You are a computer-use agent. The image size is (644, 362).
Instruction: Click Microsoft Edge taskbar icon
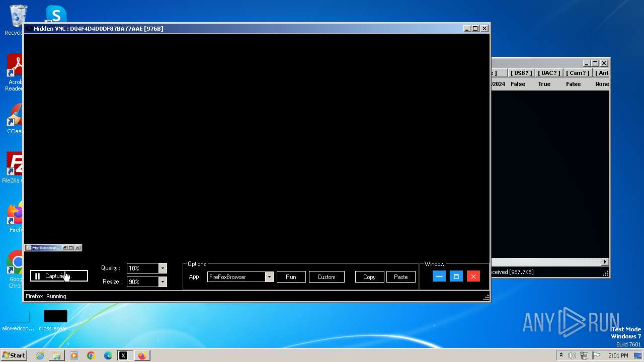tap(108, 355)
